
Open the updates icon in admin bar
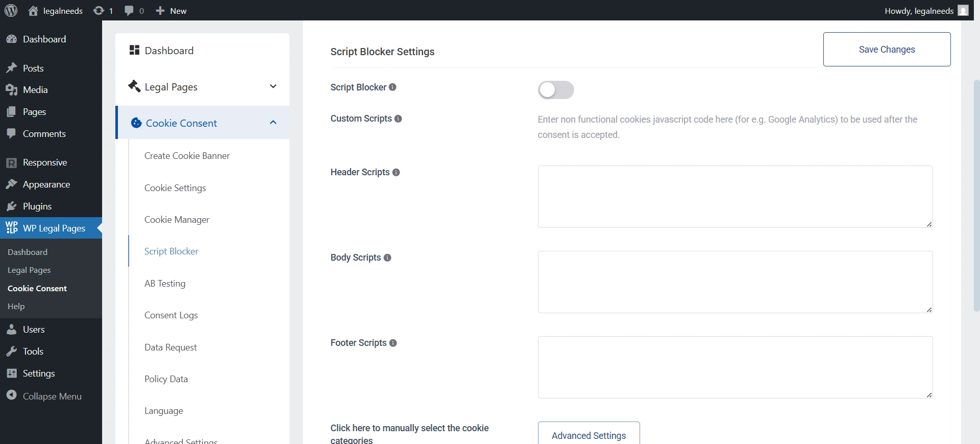99,11
